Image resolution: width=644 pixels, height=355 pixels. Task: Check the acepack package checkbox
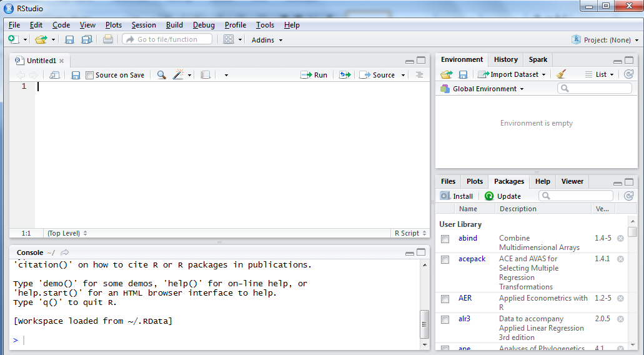pyautogui.click(x=445, y=259)
